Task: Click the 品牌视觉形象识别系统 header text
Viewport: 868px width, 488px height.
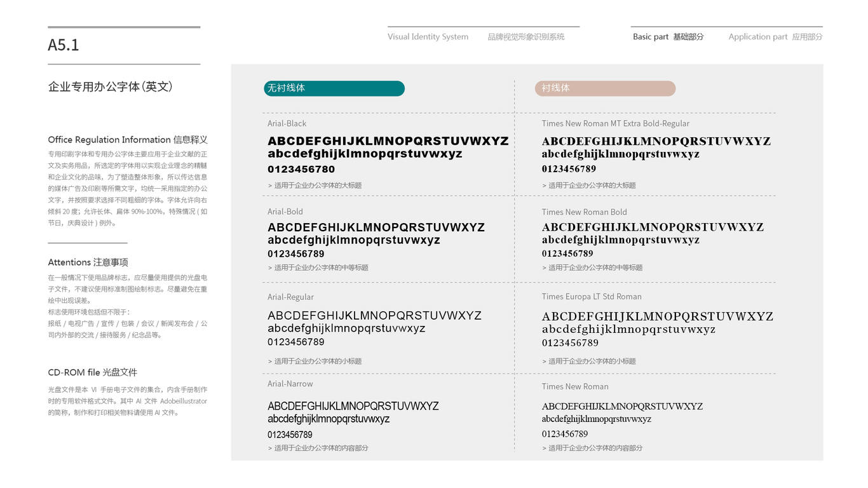Action: [526, 37]
